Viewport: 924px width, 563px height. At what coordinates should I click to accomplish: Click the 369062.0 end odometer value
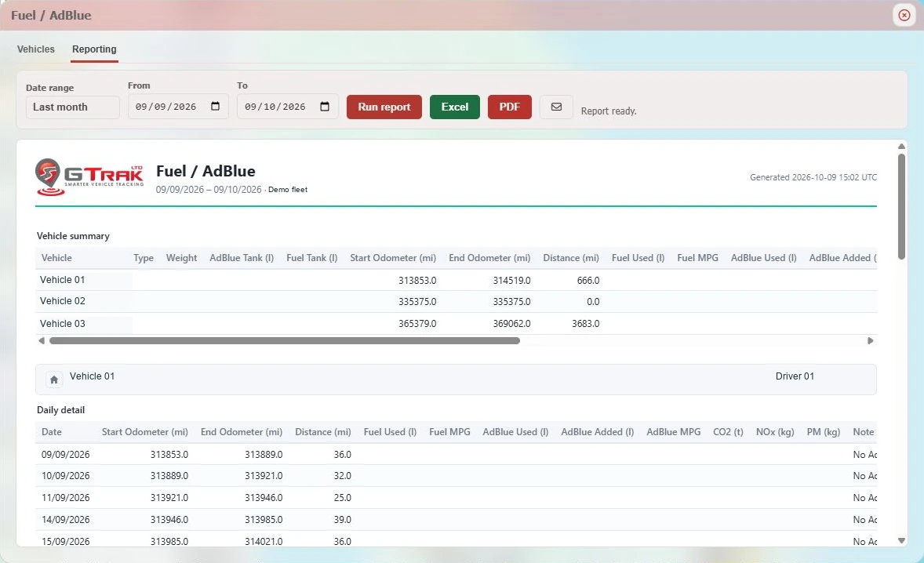[511, 323]
